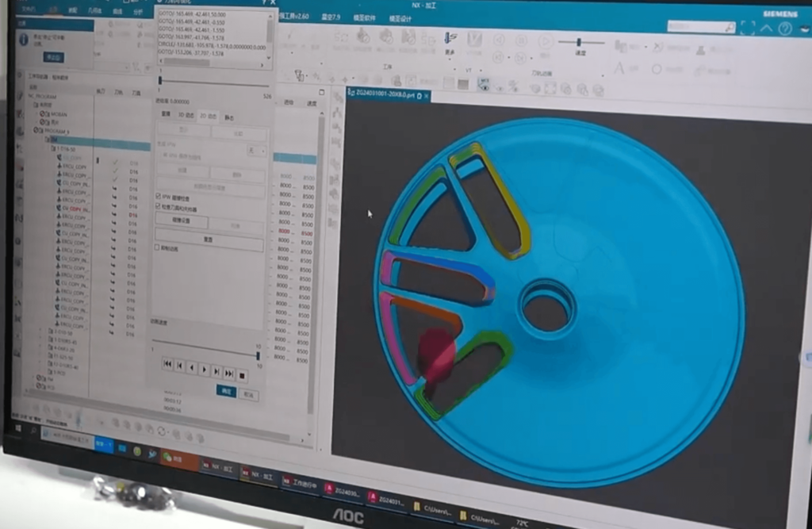Switch to the 3D dynamic tab

185,115
